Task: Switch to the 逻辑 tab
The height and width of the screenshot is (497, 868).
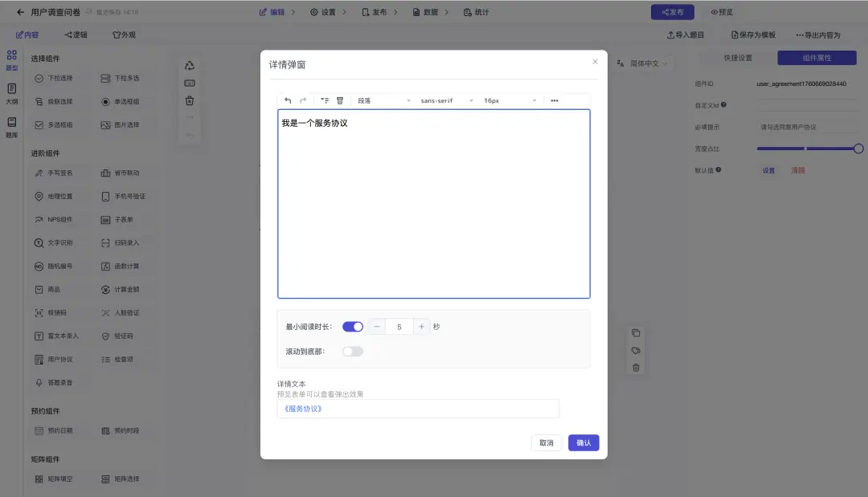Action: tap(76, 35)
